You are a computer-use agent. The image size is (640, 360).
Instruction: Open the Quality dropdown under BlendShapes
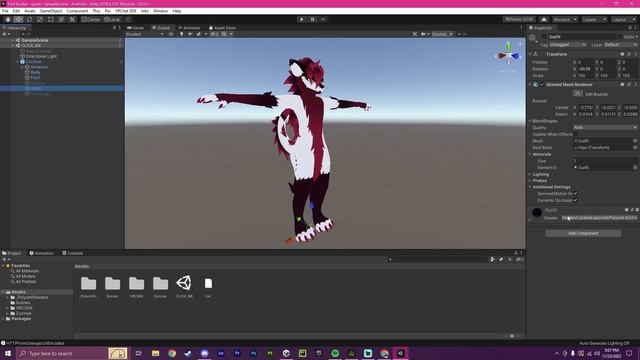(x=605, y=127)
